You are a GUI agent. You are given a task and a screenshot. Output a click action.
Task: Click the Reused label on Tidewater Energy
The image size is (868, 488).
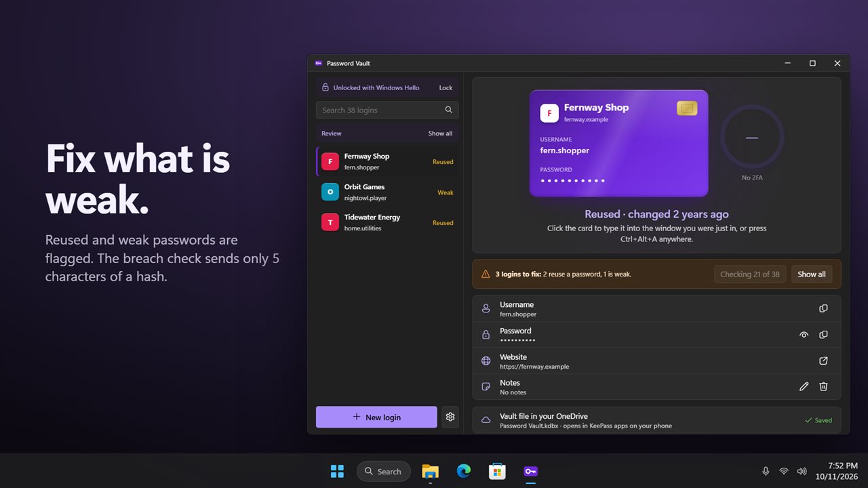[x=443, y=223]
